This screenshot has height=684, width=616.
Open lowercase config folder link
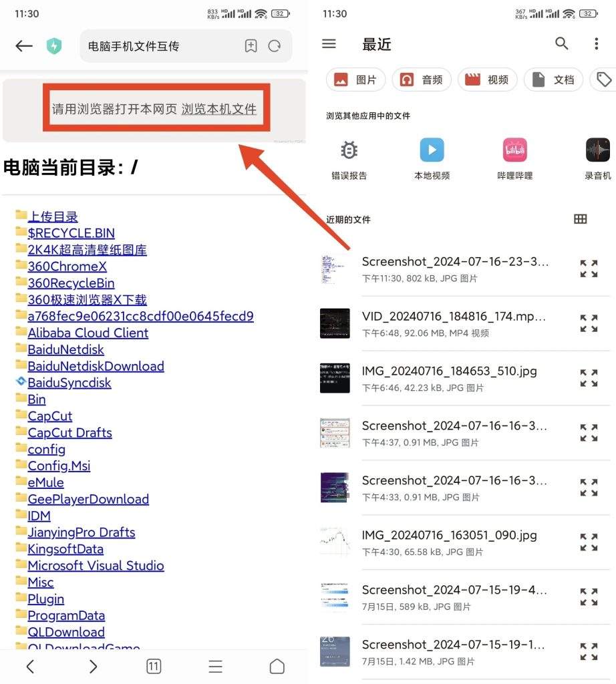click(x=47, y=450)
